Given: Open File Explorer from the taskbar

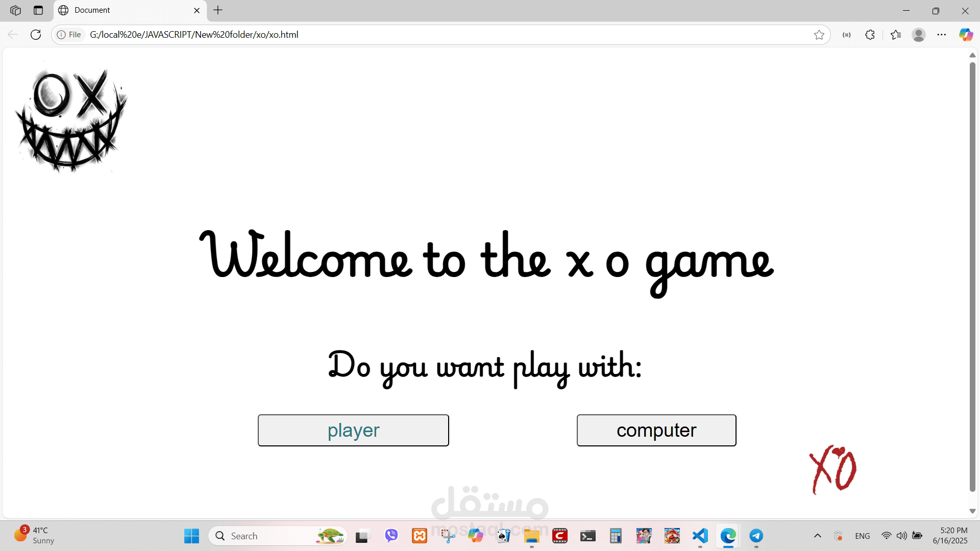Looking at the screenshot, I should pyautogui.click(x=532, y=536).
